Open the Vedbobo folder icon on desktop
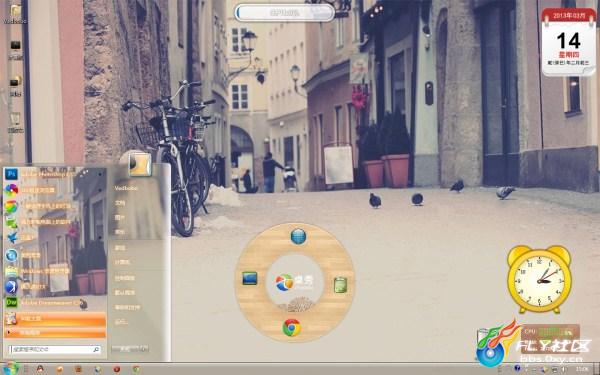600x375 pixels. coord(15,14)
